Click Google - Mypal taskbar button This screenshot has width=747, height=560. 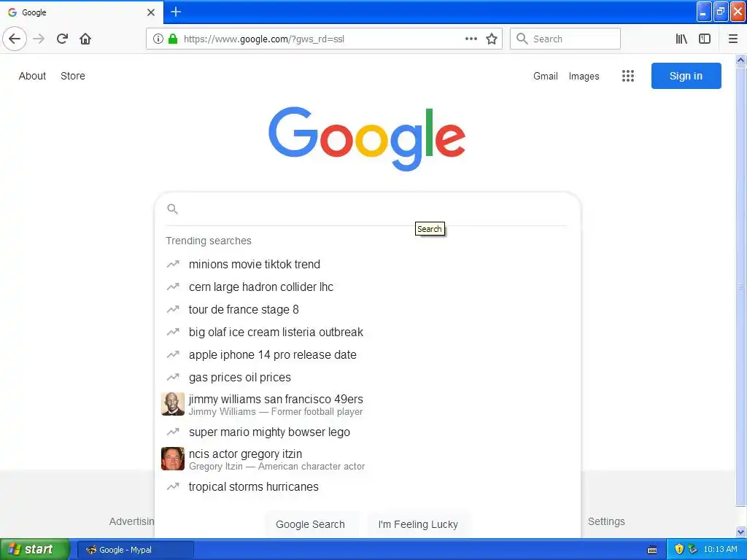click(x=136, y=550)
